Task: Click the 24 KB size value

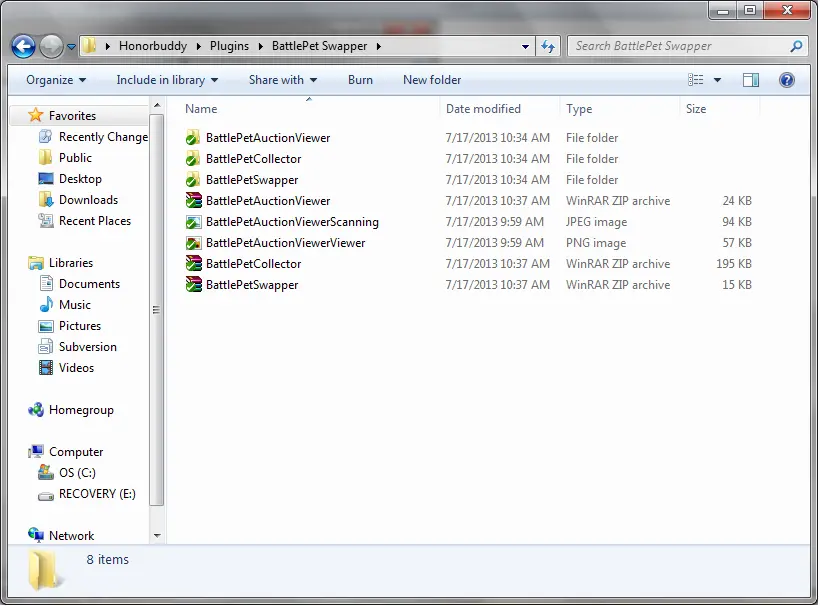Action: coord(737,201)
